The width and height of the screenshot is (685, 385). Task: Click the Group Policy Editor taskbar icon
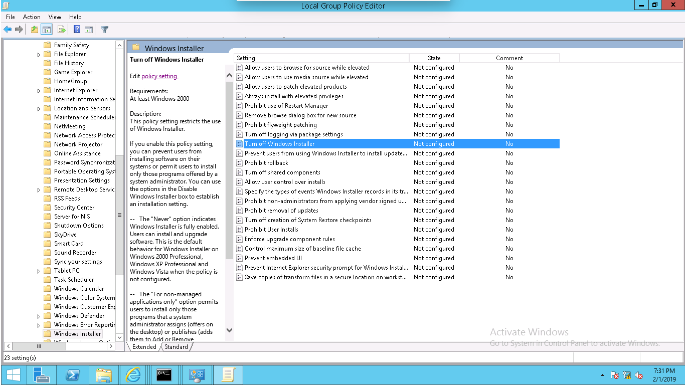coord(228,375)
